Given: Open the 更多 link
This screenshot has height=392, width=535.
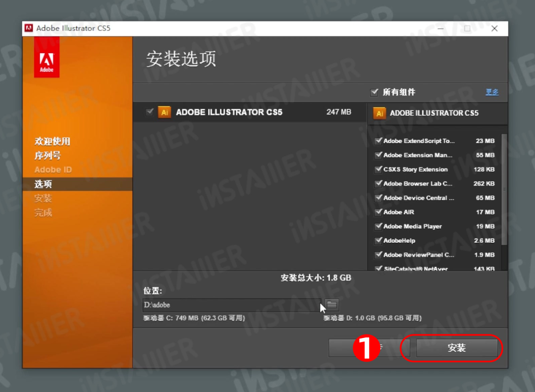Looking at the screenshot, I should coord(492,92).
